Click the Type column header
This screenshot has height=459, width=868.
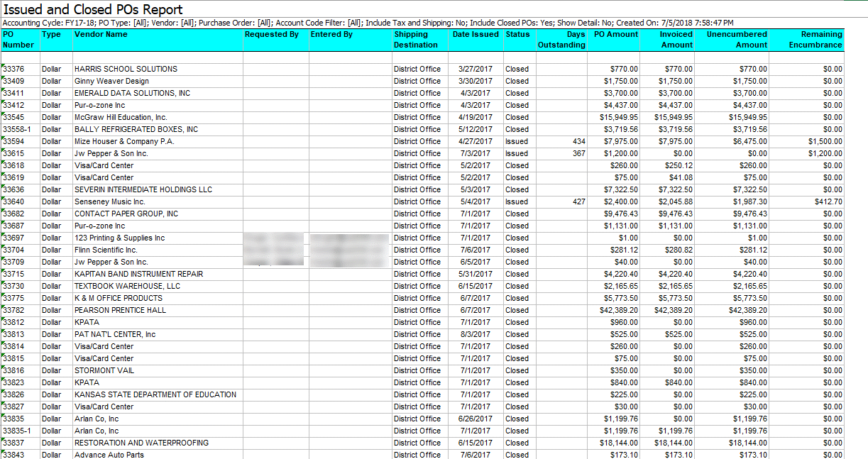click(56, 40)
